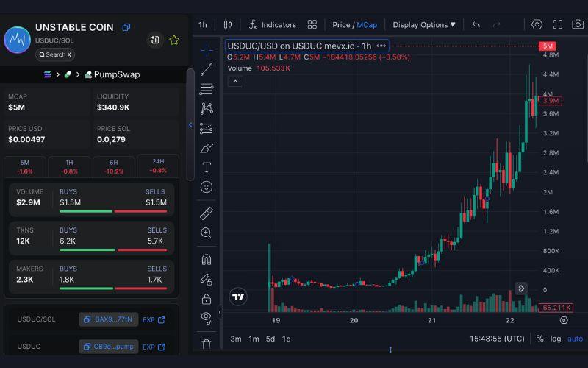Copy the CB9d...pump token address
The height and width of the screenshot is (368, 588).
(x=108, y=346)
